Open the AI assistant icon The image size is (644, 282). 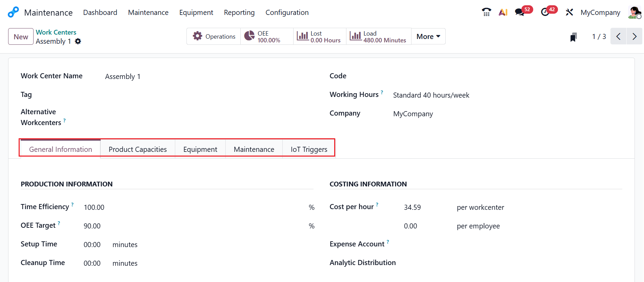503,12
